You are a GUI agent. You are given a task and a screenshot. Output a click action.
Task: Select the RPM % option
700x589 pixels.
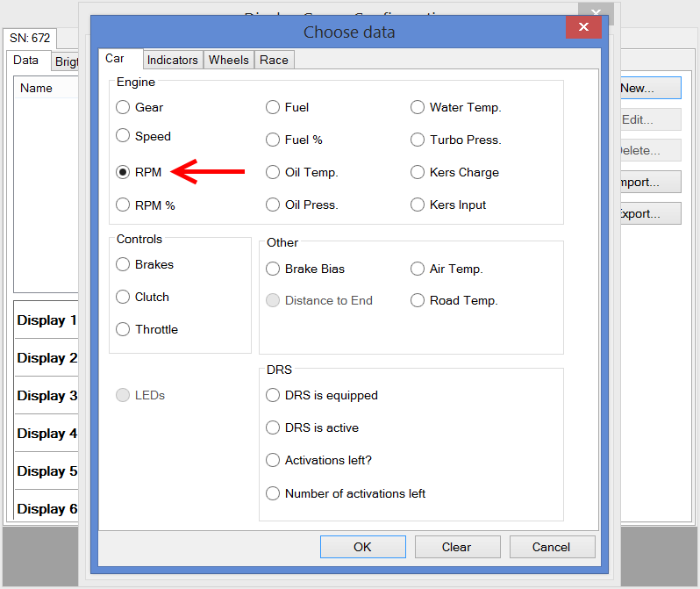124,205
